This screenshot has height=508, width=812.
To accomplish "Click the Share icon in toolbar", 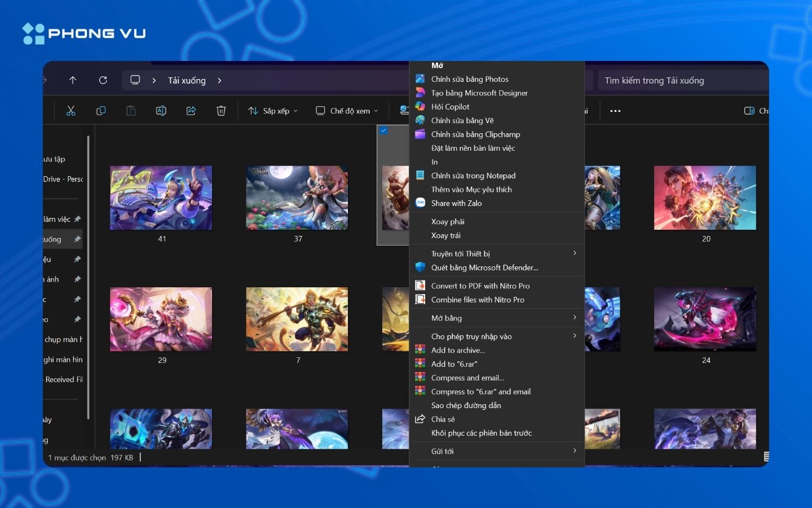I will [x=191, y=111].
